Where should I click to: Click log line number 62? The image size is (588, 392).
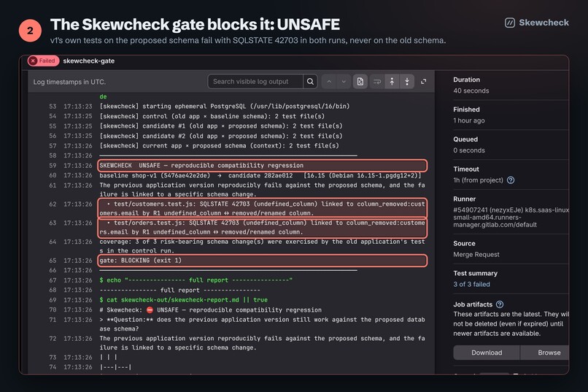tap(53, 204)
